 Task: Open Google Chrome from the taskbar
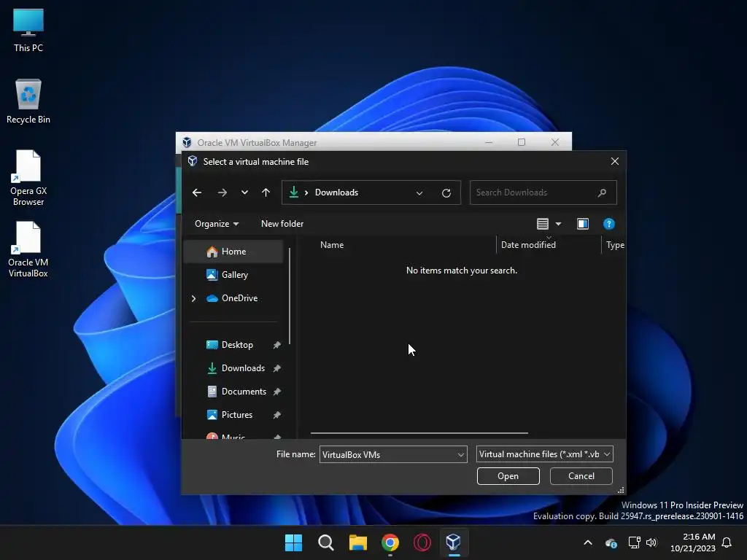tap(390, 542)
